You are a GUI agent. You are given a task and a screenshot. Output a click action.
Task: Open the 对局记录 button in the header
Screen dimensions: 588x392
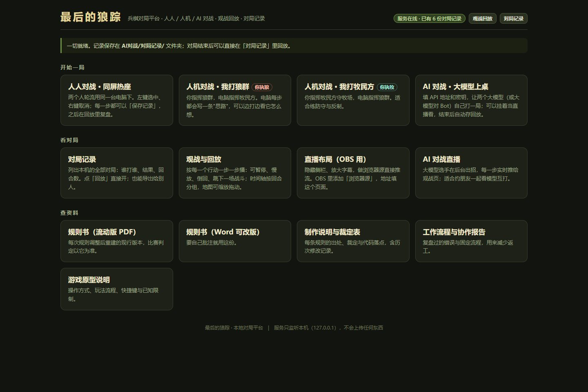click(x=513, y=18)
